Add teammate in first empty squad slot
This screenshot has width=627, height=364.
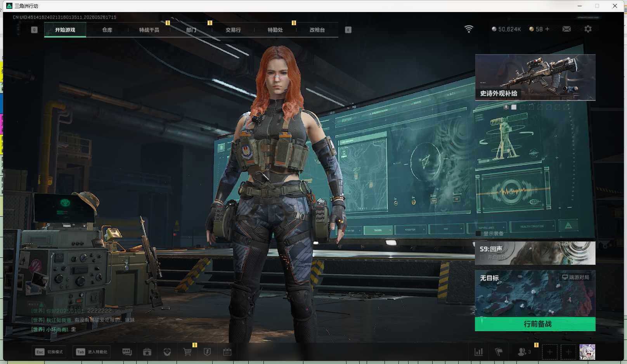pyautogui.click(x=550, y=352)
